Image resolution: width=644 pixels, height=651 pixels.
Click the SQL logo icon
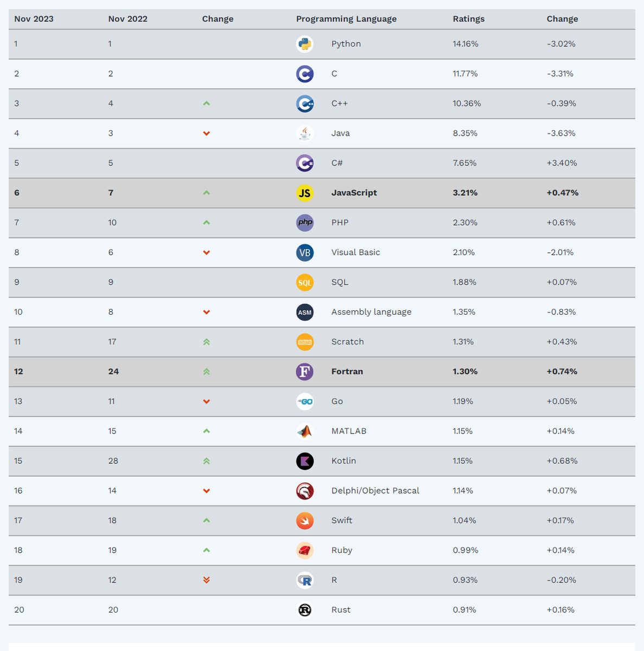point(305,282)
